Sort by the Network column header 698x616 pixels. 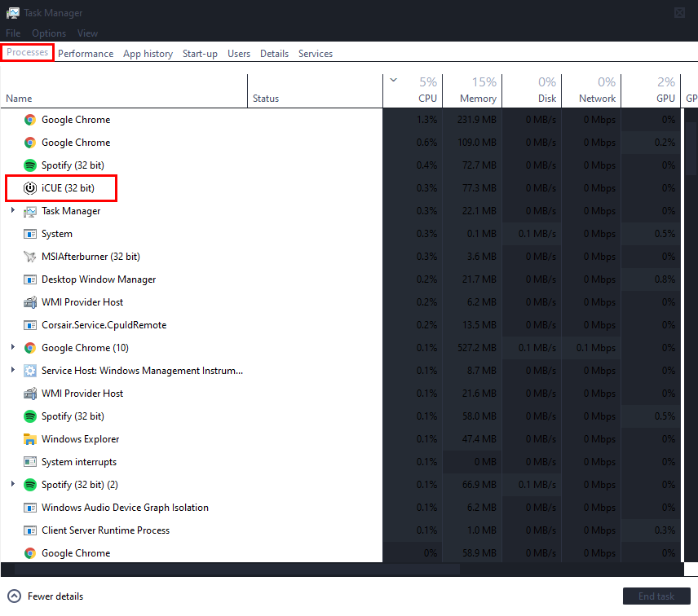pos(592,91)
